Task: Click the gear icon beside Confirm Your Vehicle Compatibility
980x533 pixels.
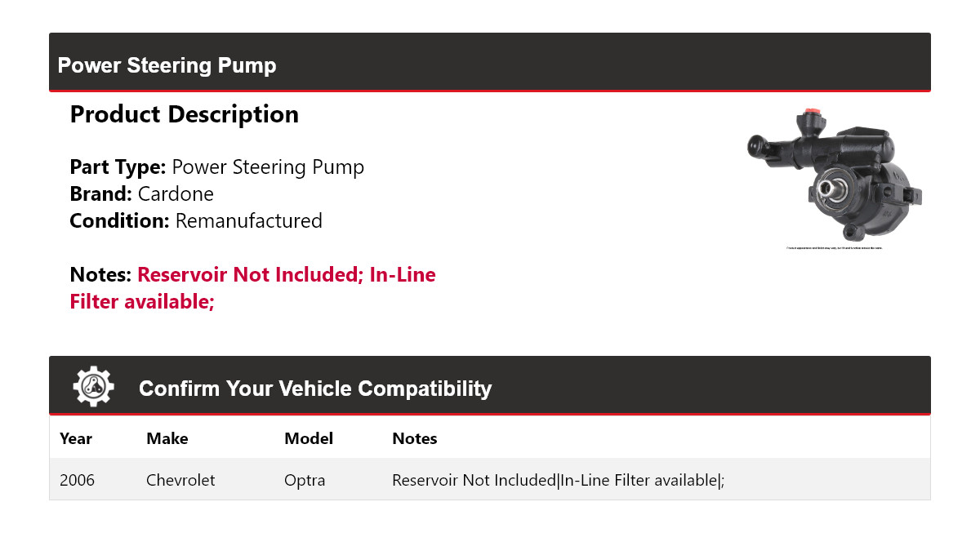Action: pyautogui.click(x=93, y=387)
